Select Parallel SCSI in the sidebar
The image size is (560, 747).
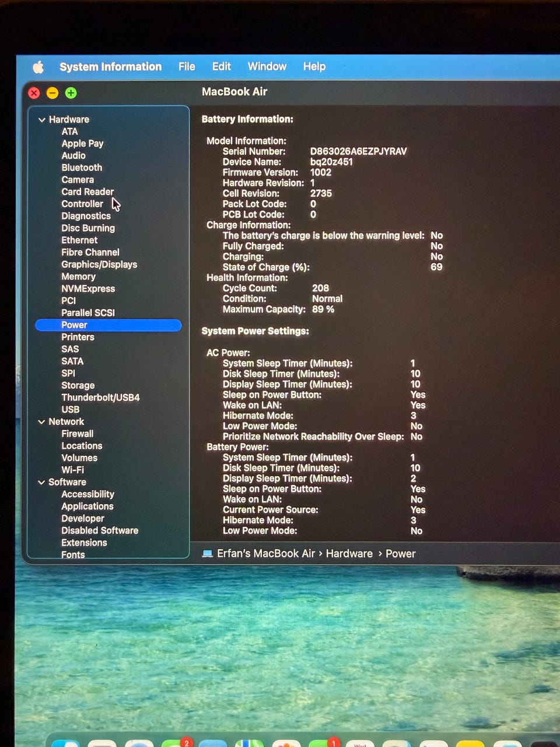(88, 313)
